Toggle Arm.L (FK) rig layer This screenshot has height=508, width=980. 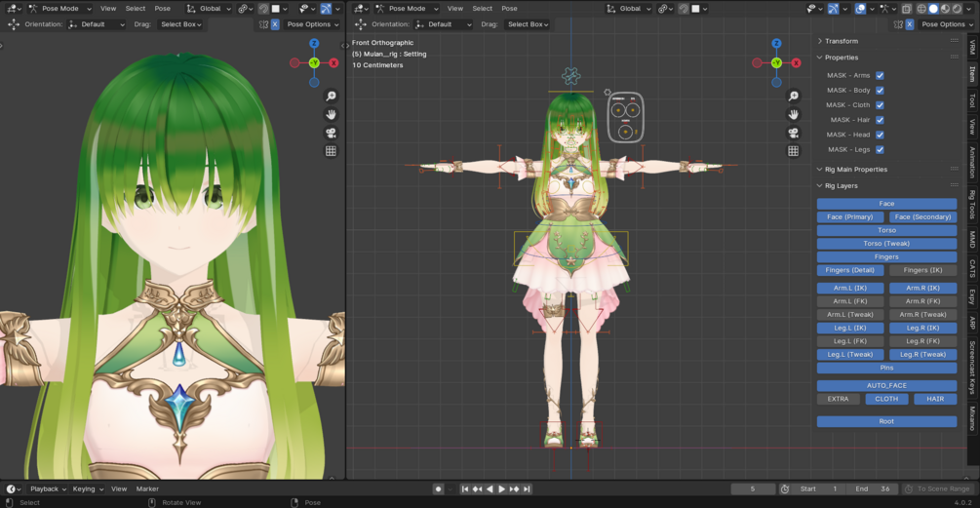click(x=850, y=301)
